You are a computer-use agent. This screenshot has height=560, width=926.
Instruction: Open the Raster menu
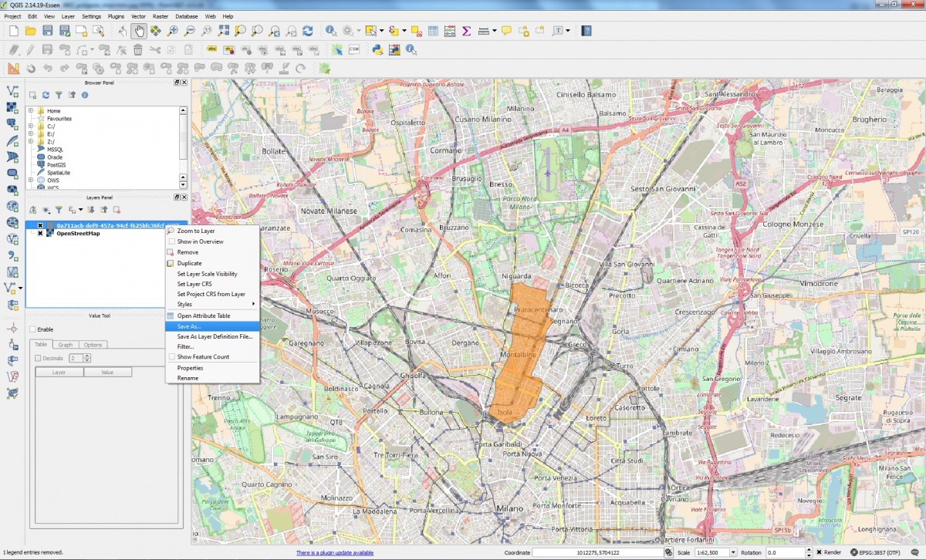161,15
